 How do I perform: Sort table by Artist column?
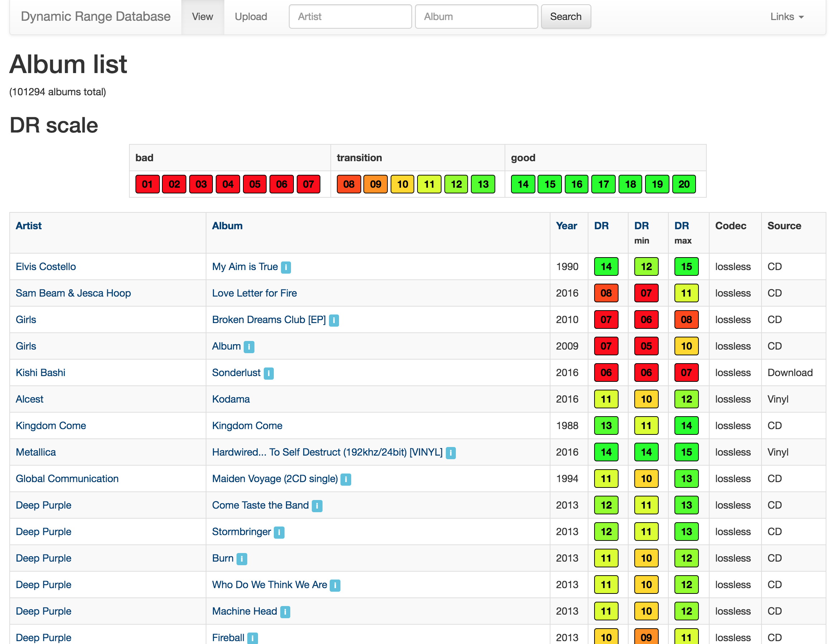[29, 226]
